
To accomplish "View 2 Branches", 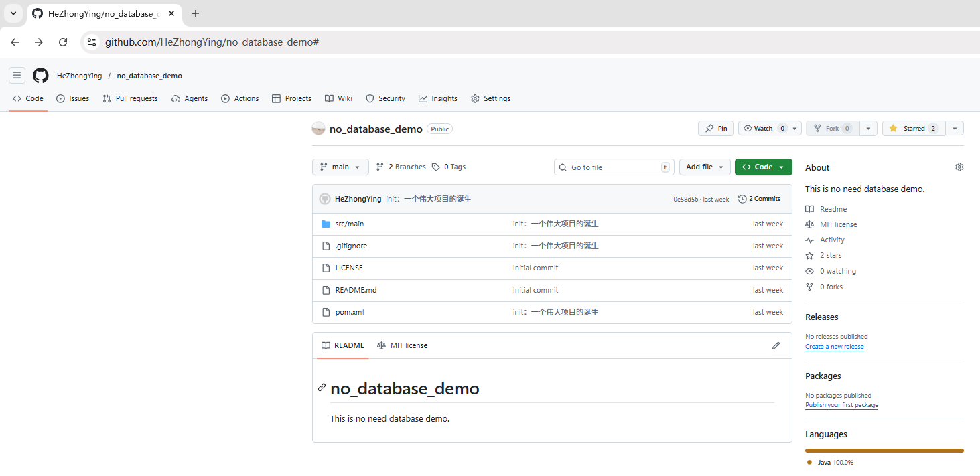I will (x=401, y=167).
